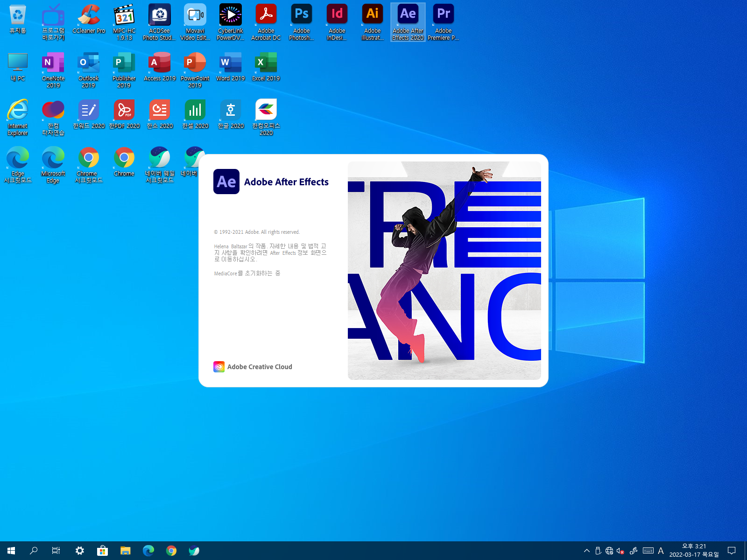The image size is (747, 560).
Task: Open Task View on taskbar
Action: [x=56, y=551]
